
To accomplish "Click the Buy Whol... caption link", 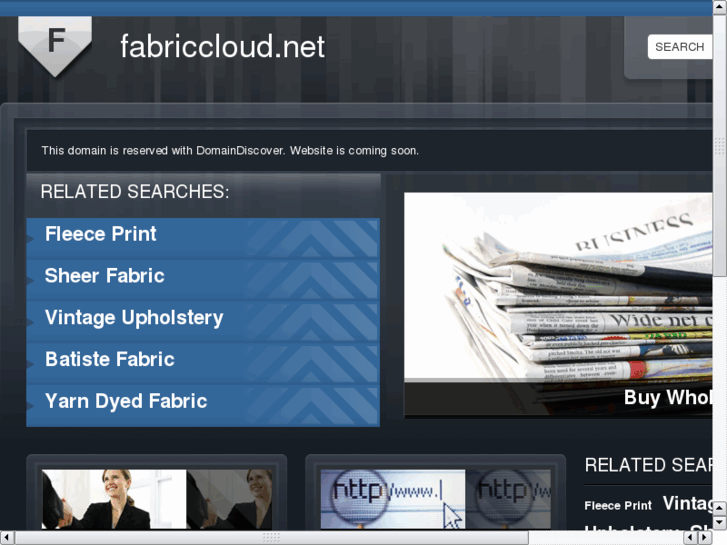I will coord(668,398).
